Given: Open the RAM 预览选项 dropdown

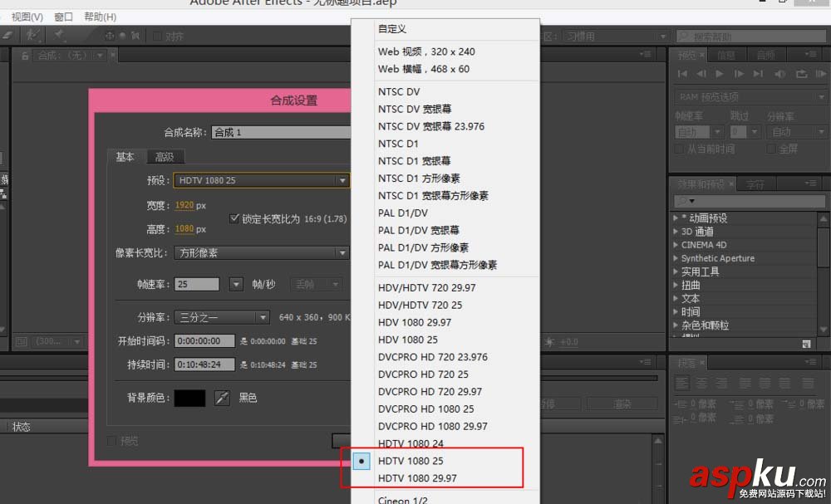Looking at the screenshot, I should pyautogui.click(x=751, y=97).
